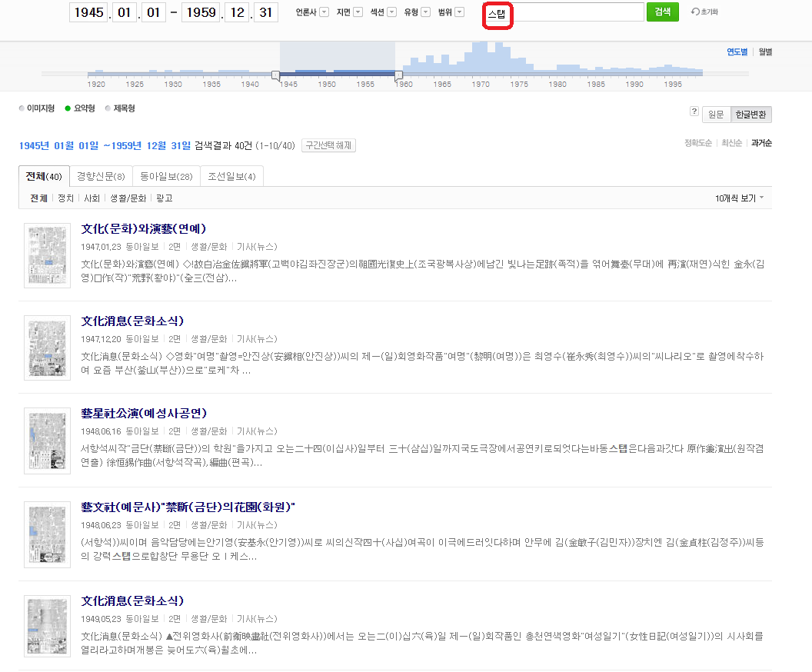Filter by 생활/문화 category

click(x=128, y=198)
